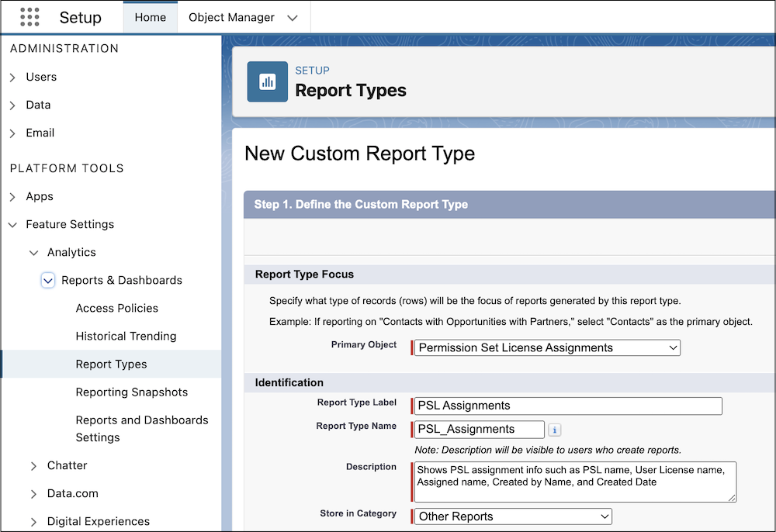
Task: Click the Report Type Label field
Action: point(568,406)
